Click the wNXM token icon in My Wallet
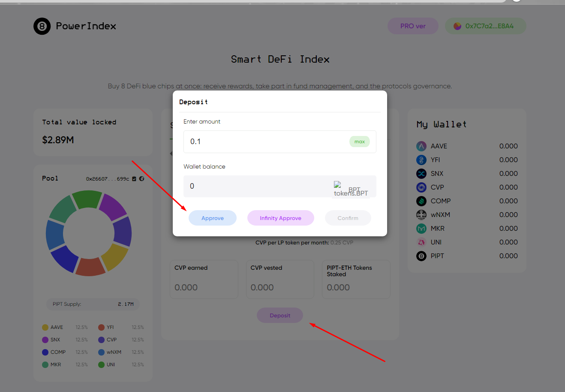This screenshot has width=565, height=392. click(421, 215)
